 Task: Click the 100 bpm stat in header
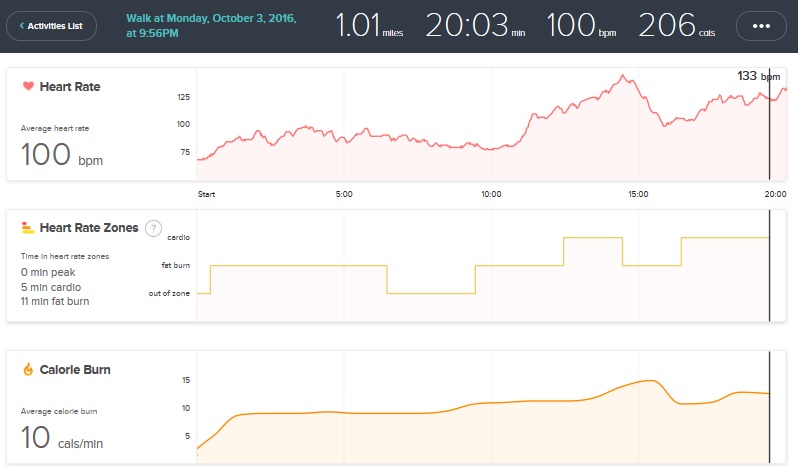pos(579,25)
